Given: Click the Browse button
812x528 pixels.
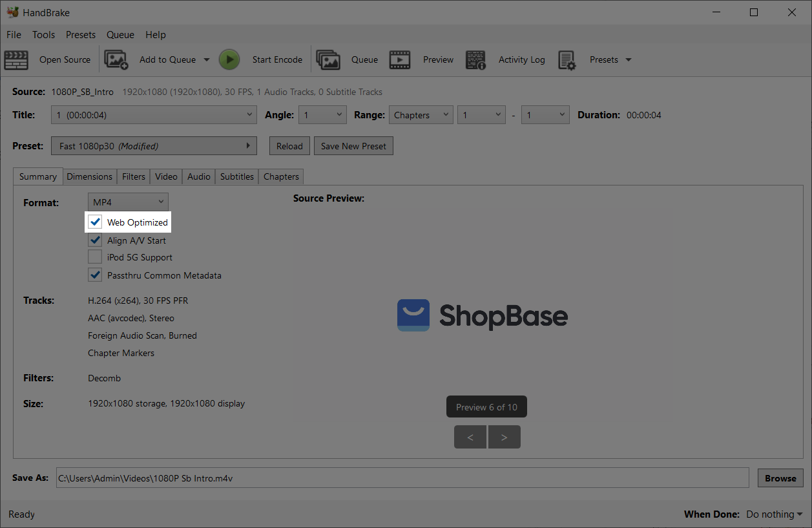Looking at the screenshot, I should point(780,478).
